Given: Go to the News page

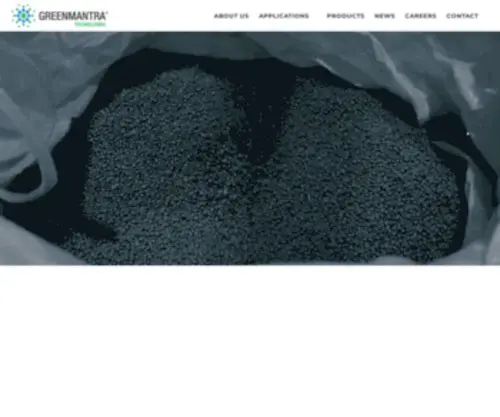Looking at the screenshot, I should (x=384, y=16).
